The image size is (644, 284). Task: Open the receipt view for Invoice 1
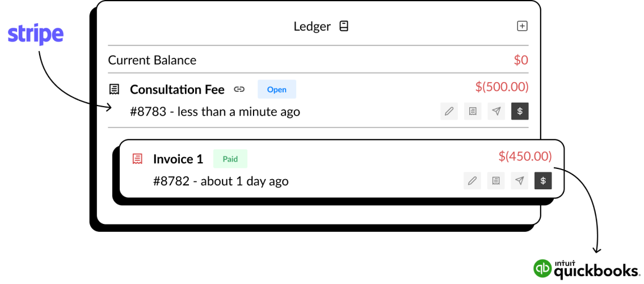(x=496, y=181)
